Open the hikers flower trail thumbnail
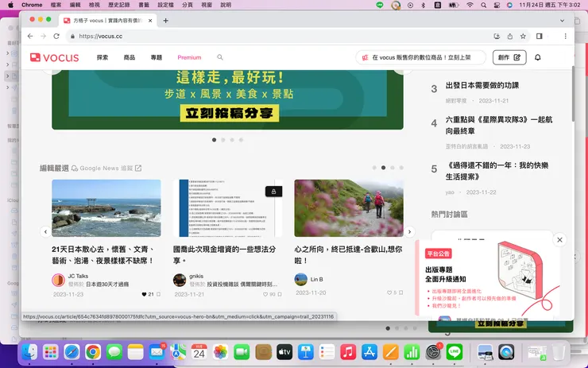This screenshot has width=588, height=368. coord(349,208)
